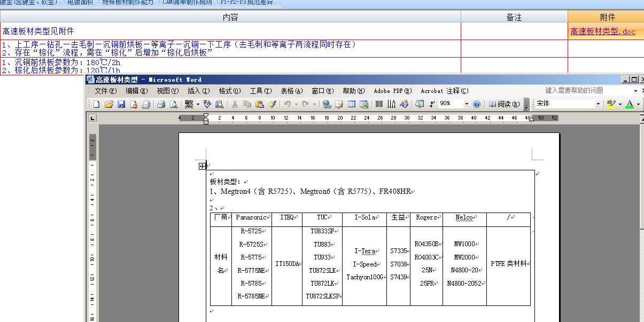
Task: Open the dropdown arrow beside 繁 icon
Action: 198,104
